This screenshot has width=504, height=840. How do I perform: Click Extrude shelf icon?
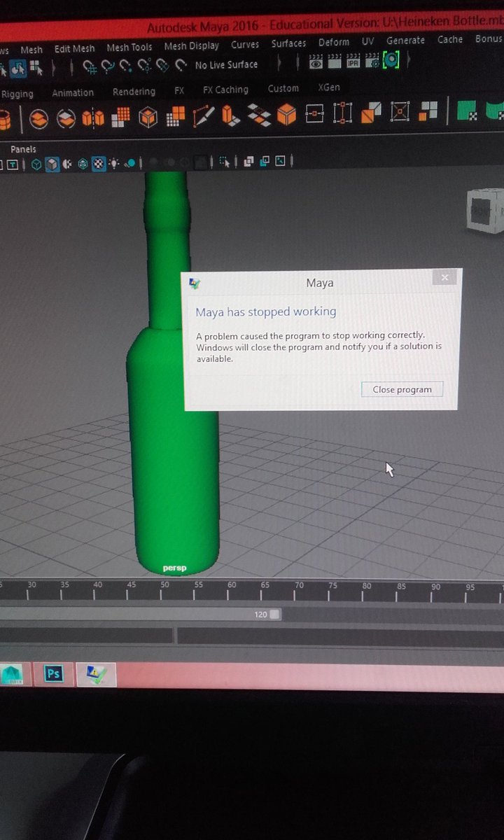click(230, 115)
